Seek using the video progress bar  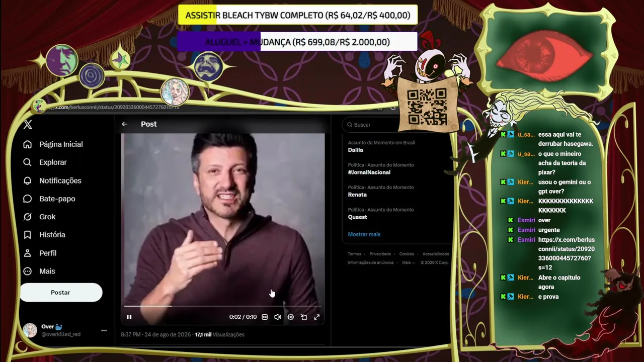coord(222,306)
